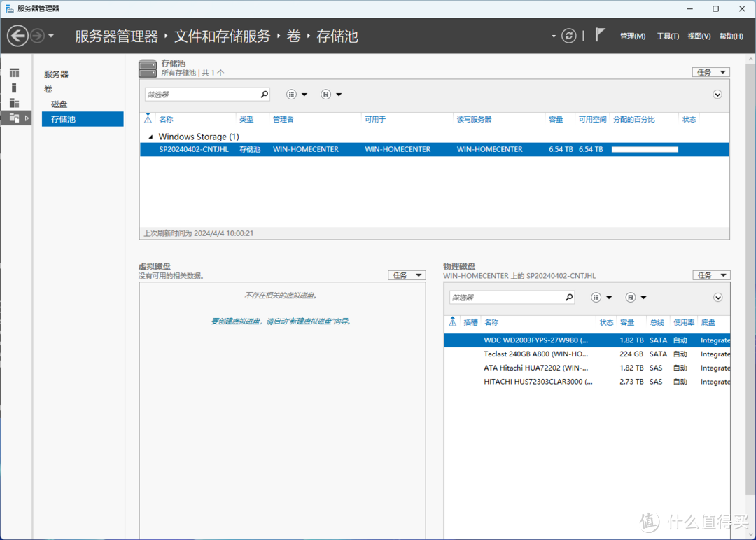Viewport: 756px width, 540px height.
Task: Sort pools by 容量 column
Action: tap(556, 119)
